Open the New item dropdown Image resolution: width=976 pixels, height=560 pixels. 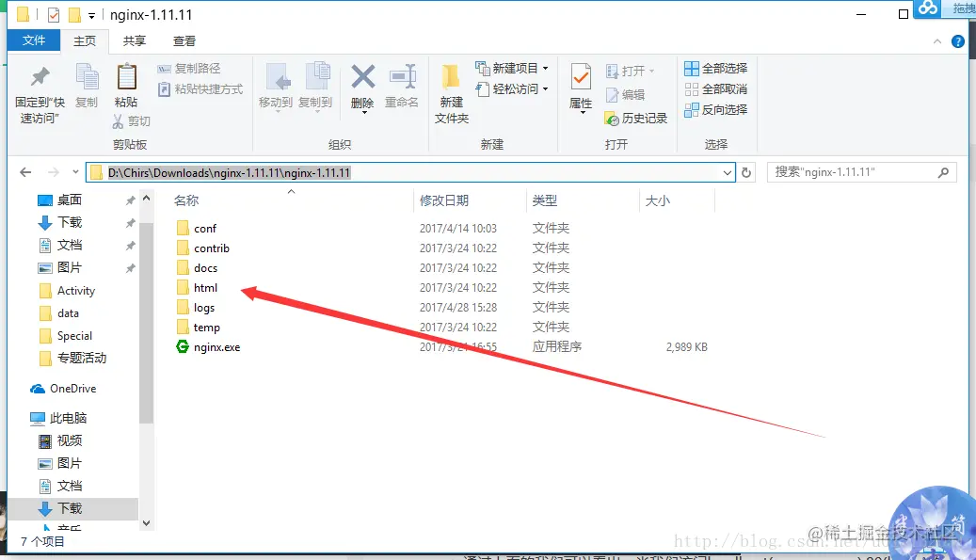tap(512, 69)
